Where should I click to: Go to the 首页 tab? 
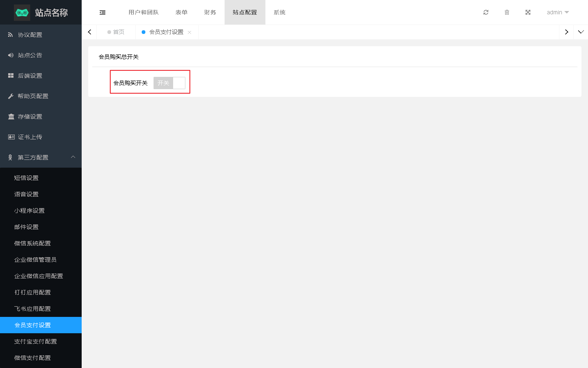click(116, 32)
